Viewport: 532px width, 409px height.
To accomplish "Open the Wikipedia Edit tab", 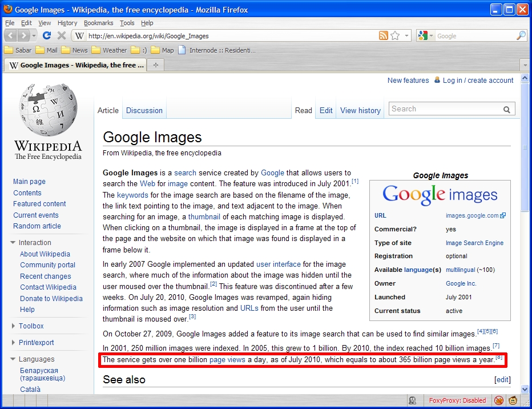I will point(326,110).
